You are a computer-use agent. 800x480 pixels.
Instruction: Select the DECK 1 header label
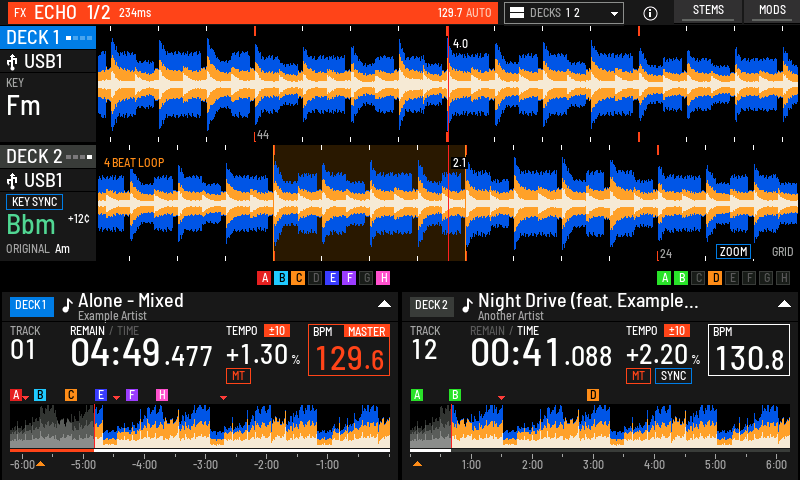click(48, 38)
